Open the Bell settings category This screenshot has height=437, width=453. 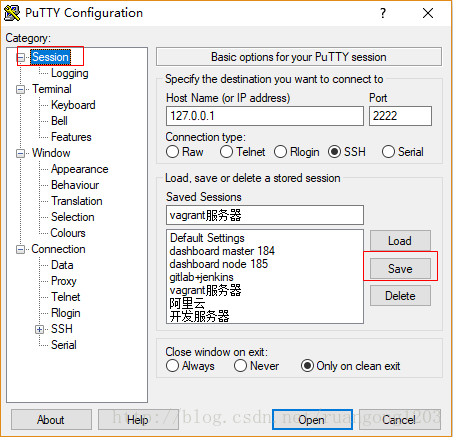pyautogui.click(x=59, y=121)
